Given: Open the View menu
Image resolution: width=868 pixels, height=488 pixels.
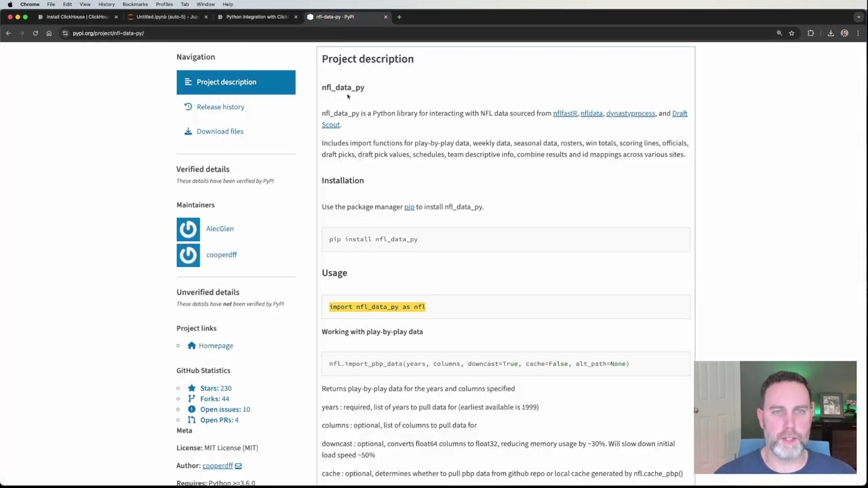Looking at the screenshot, I should click(x=85, y=4).
